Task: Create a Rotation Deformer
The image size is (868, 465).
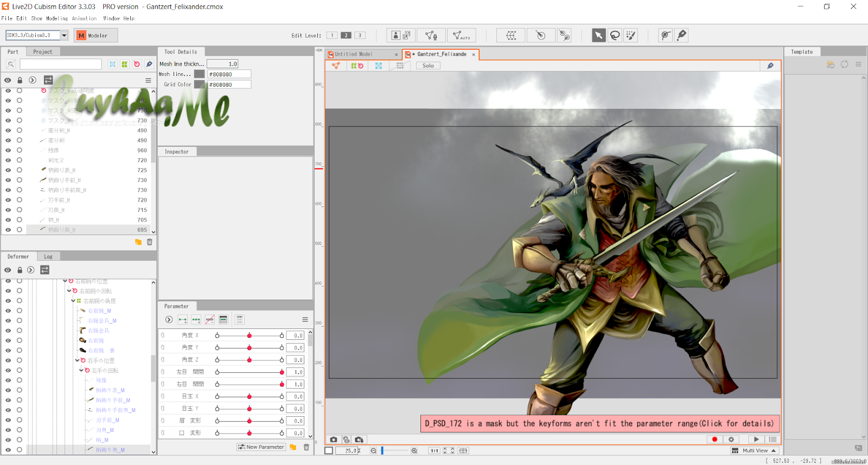Action: coord(541,35)
